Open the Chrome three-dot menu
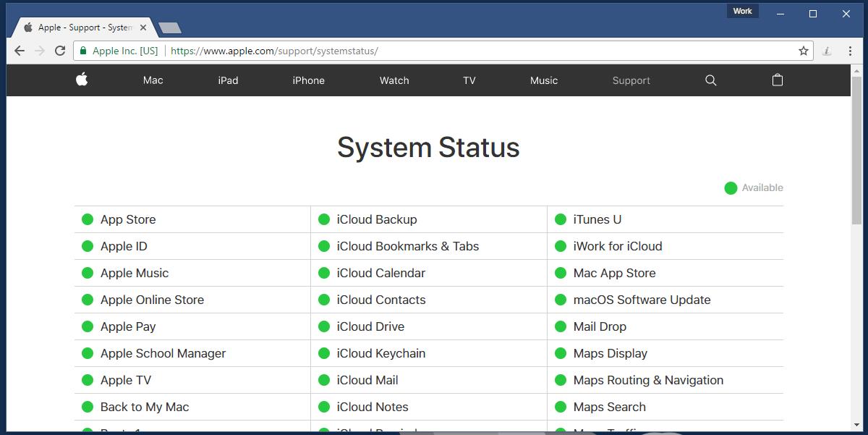This screenshot has width=868, height=435. pyautogui.click(x=849, y=51)
